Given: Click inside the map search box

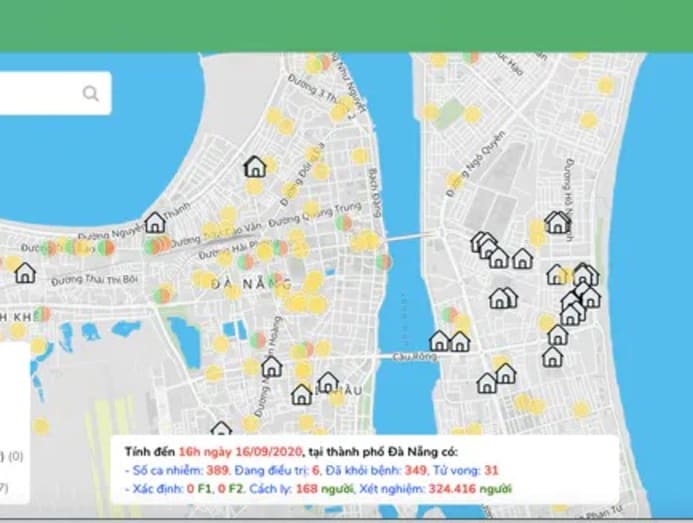Looking at the screenshot, I should point(40,94).
